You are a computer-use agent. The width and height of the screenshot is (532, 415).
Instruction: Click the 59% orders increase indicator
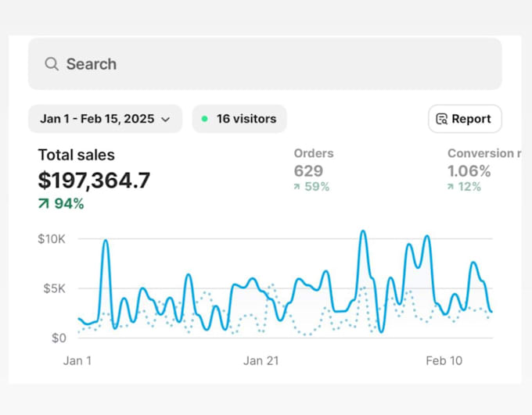coord(312,187)
